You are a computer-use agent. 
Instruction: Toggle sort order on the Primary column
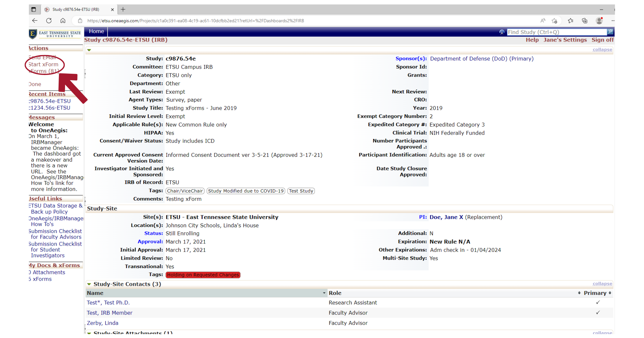click(x=609, y=293)
